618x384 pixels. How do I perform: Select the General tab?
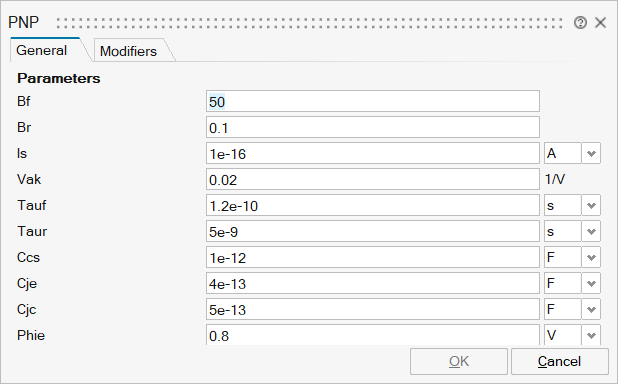(x=42, y=50)
